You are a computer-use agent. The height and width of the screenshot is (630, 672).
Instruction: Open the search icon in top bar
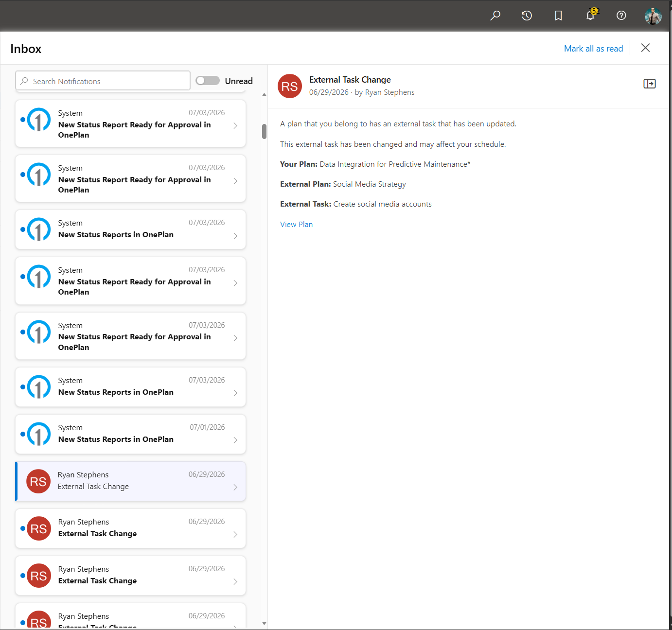point(495,16)
